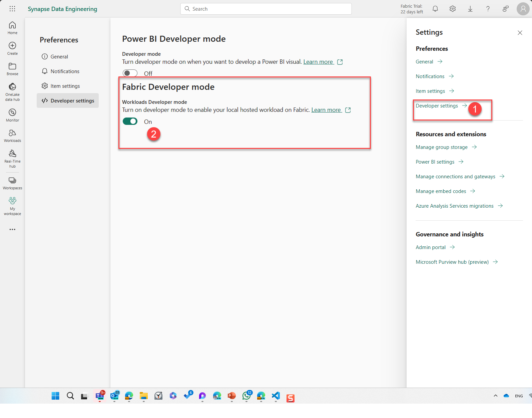Open General from Settings pane
Image resolution: width=532 pixels, height=418 pixels.
429,62
